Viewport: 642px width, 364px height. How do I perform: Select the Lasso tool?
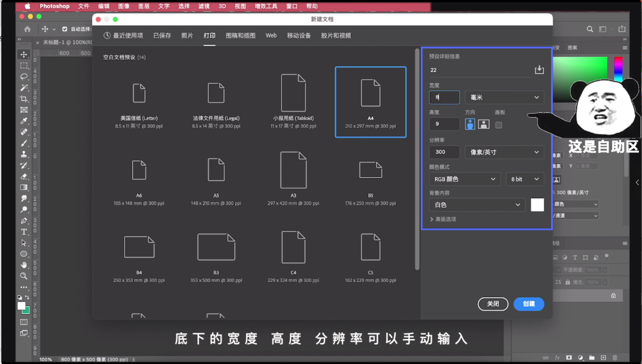24,76
